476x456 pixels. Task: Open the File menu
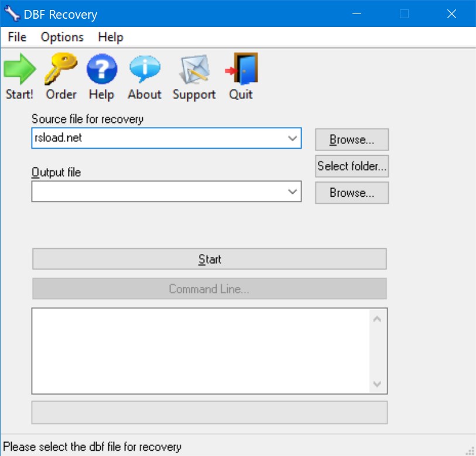click(17, 37)
